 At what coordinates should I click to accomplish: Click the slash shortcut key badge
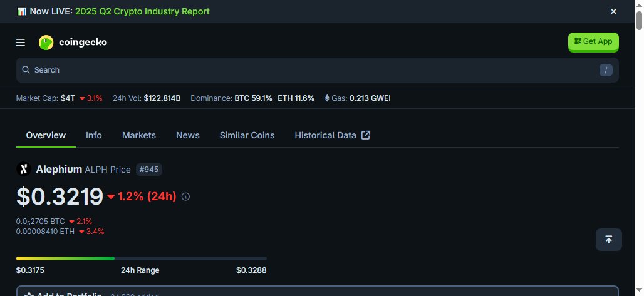click(x=606, y=70)
